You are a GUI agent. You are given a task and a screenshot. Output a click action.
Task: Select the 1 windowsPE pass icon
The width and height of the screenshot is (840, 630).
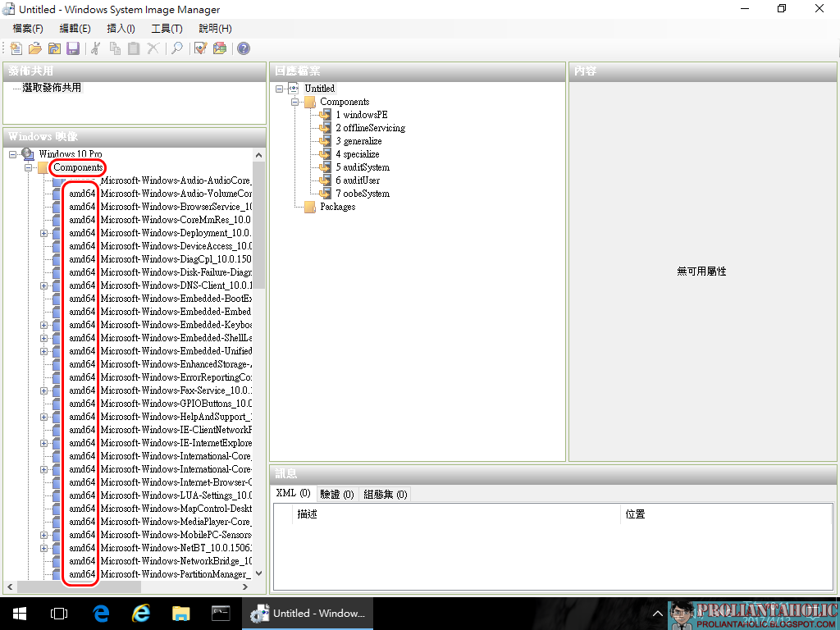coord(325,115)
